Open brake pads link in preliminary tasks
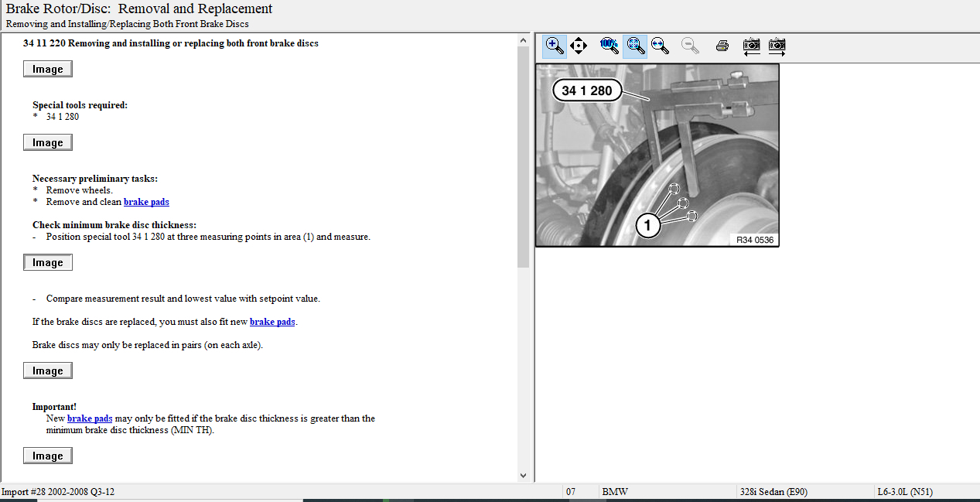 (146, 202)
